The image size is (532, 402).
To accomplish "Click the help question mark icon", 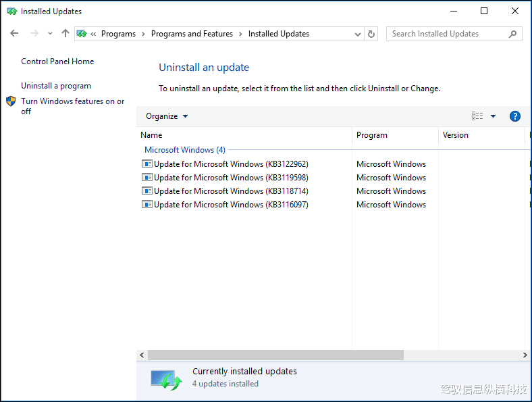I will [x=515, y=116].
